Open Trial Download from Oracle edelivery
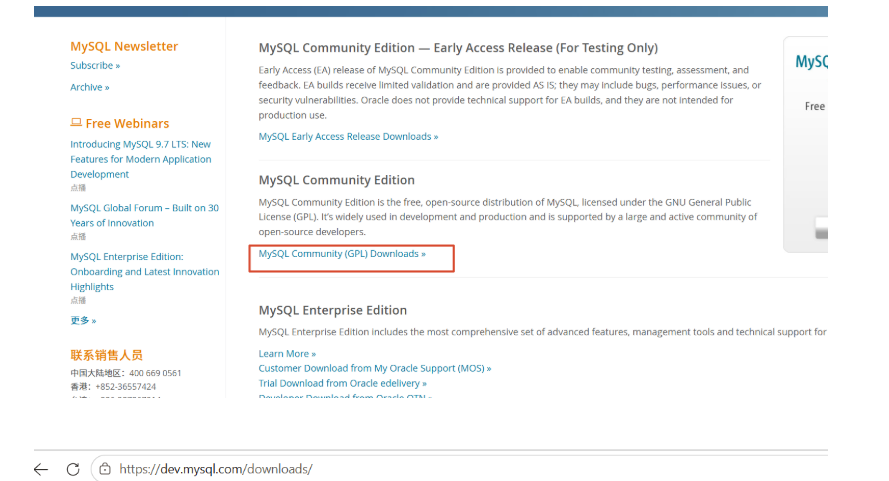The width and height of the screenshot is (889, 481). [342, 383]
